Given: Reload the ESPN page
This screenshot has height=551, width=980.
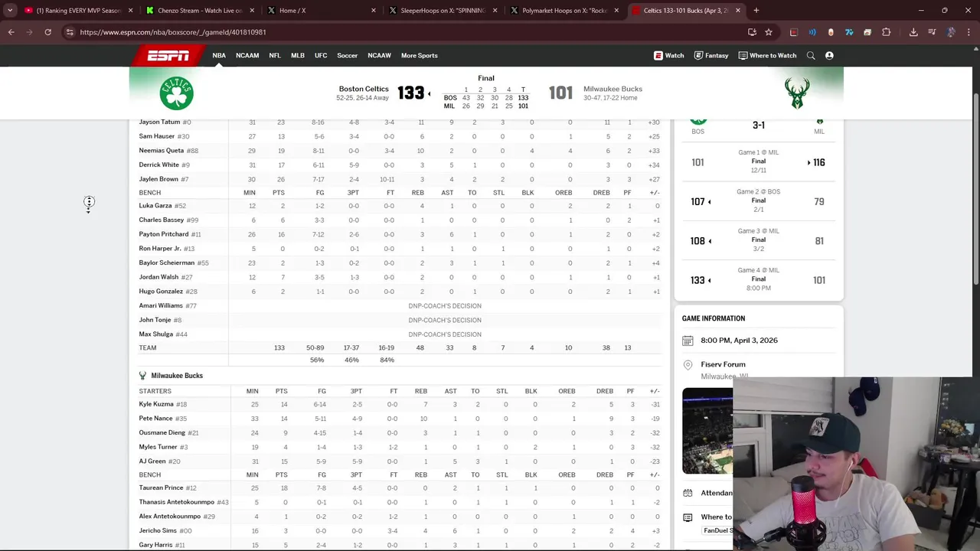Looking at the screenshot, I should pos(47,32).
